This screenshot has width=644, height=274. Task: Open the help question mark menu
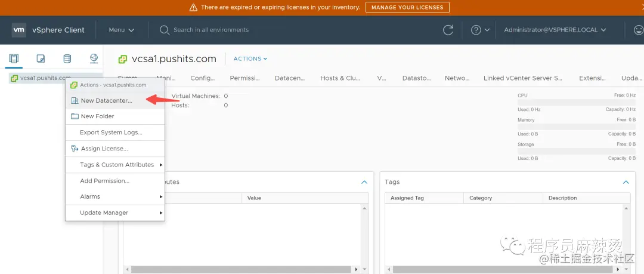click(480, 30)
